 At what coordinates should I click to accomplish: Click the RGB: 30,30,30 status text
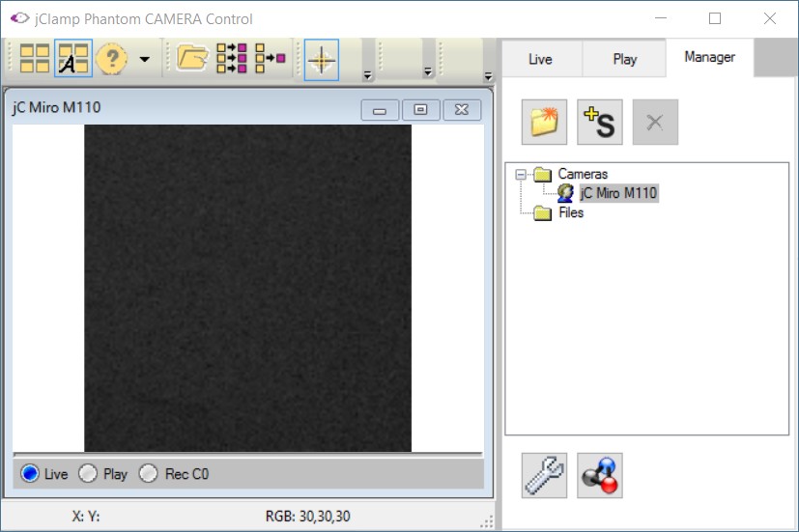coord(308,517)
